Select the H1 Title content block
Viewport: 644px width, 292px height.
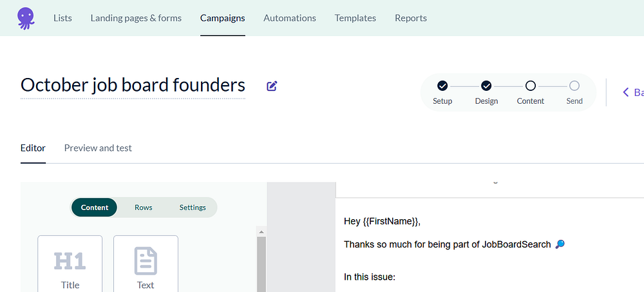coord(70,264)
